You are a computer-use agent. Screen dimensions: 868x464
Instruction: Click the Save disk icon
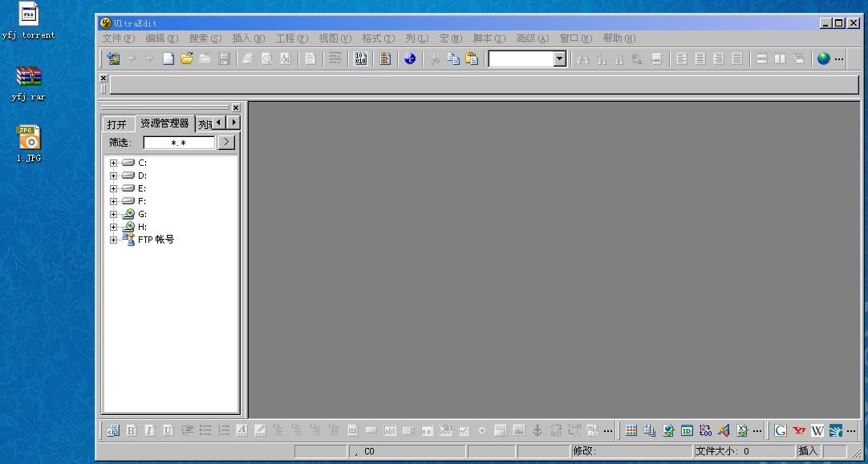coord(224,58)
